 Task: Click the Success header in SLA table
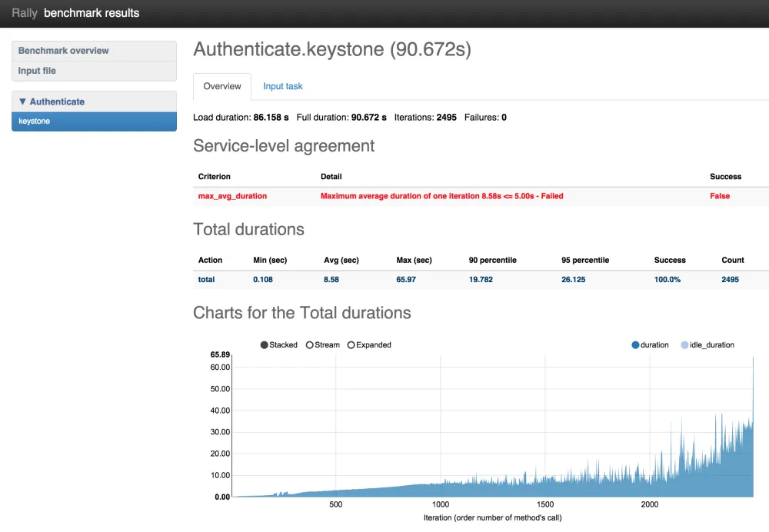725,177
